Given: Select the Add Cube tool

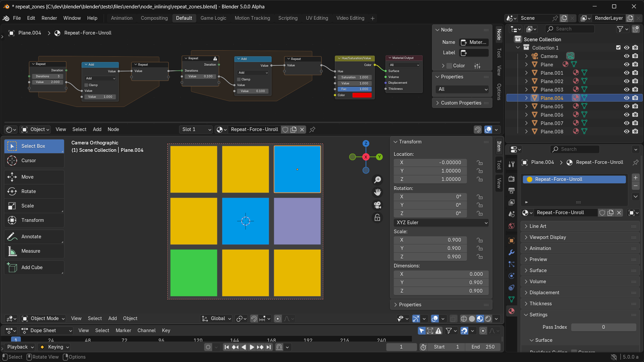Looking at the screenshot, I should [x=34, y=267].
